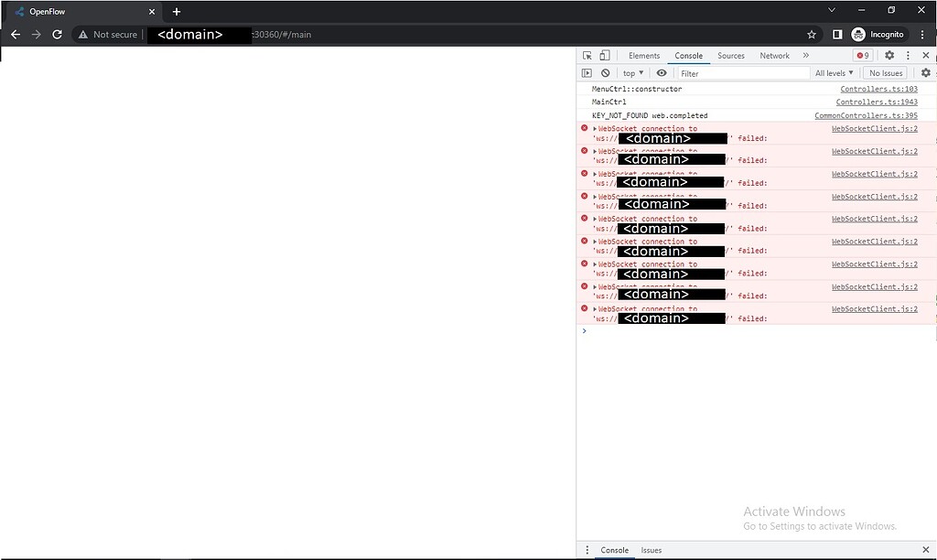
Task: Open the Issues panel at the bottom
Action: point(652,550)
